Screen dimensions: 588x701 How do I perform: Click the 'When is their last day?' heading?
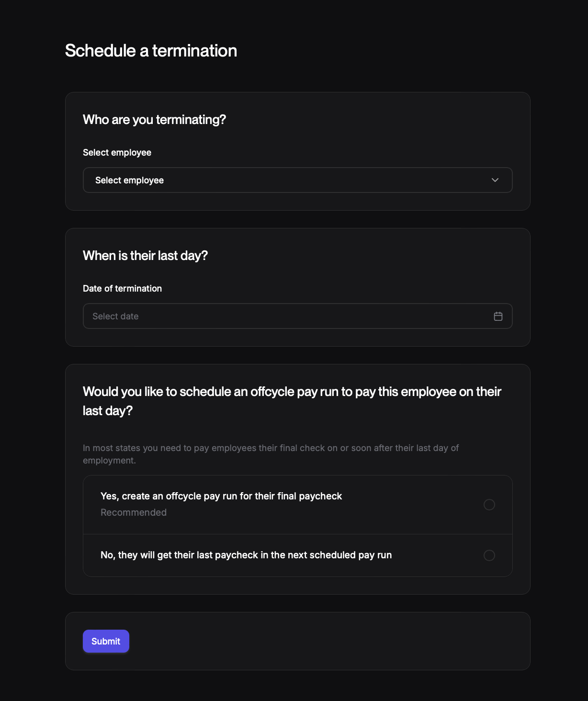tap(145, 255)
